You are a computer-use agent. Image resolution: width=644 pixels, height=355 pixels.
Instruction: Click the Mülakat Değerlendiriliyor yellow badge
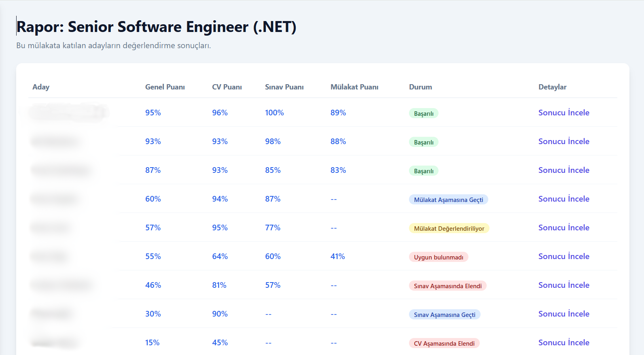tap(449, 228)
